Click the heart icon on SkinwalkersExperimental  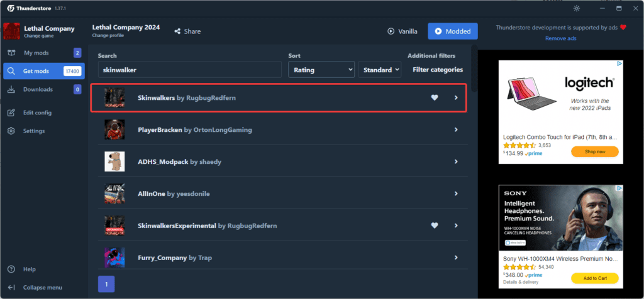coord(434,226)
